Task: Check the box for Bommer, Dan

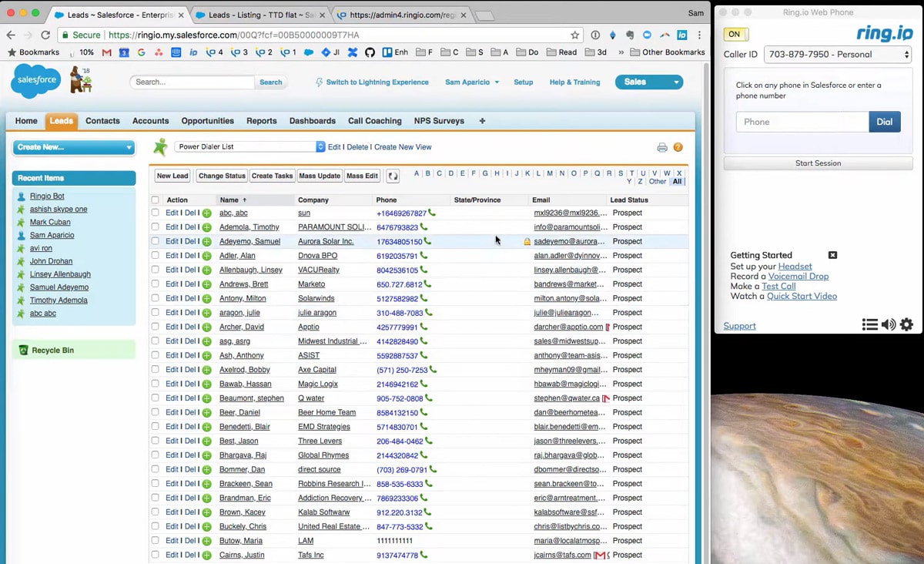Action: 156,469
